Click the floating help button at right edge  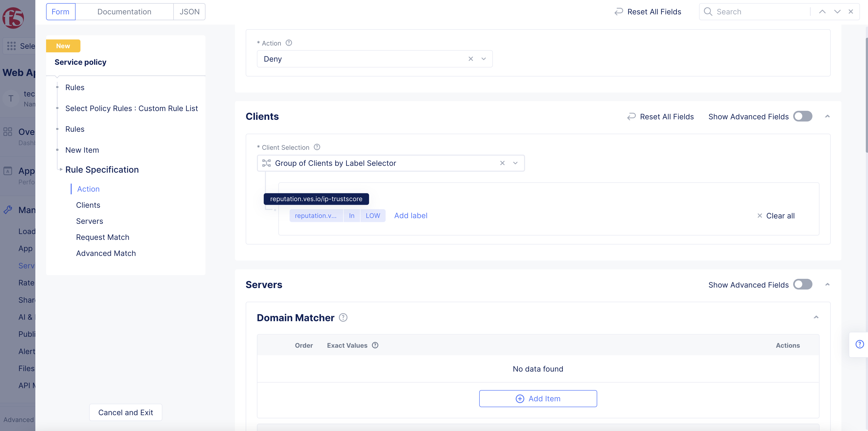coord(859,344)
